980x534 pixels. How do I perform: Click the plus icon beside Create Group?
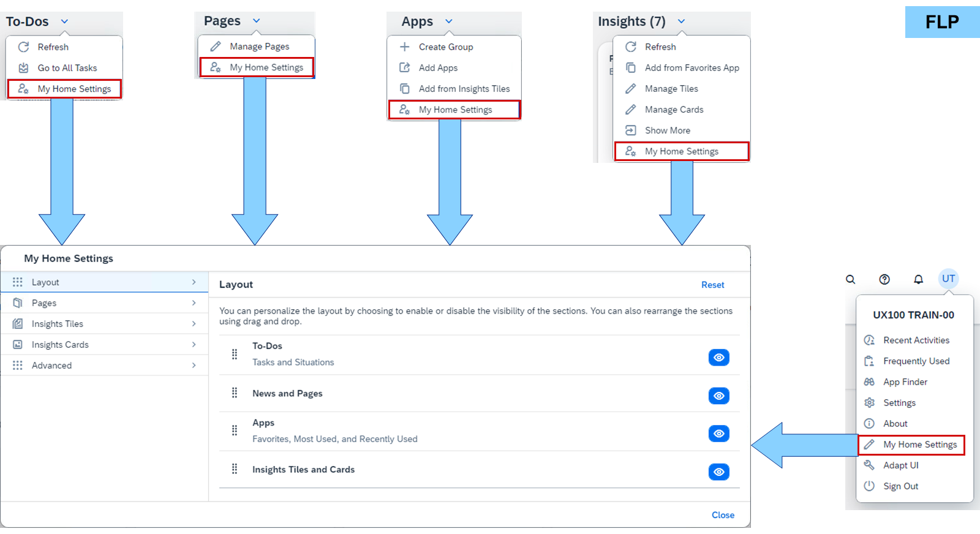tap(405, 47)
